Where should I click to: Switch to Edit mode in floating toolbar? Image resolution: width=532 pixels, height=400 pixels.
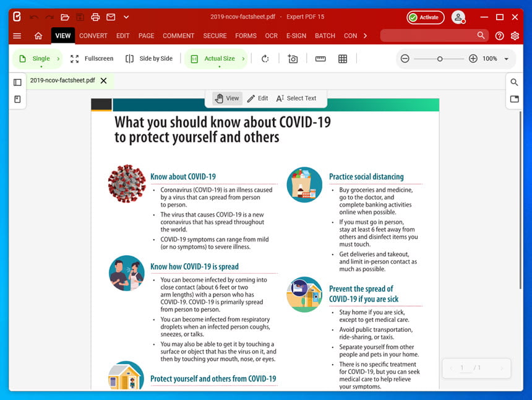pos(258,98)
